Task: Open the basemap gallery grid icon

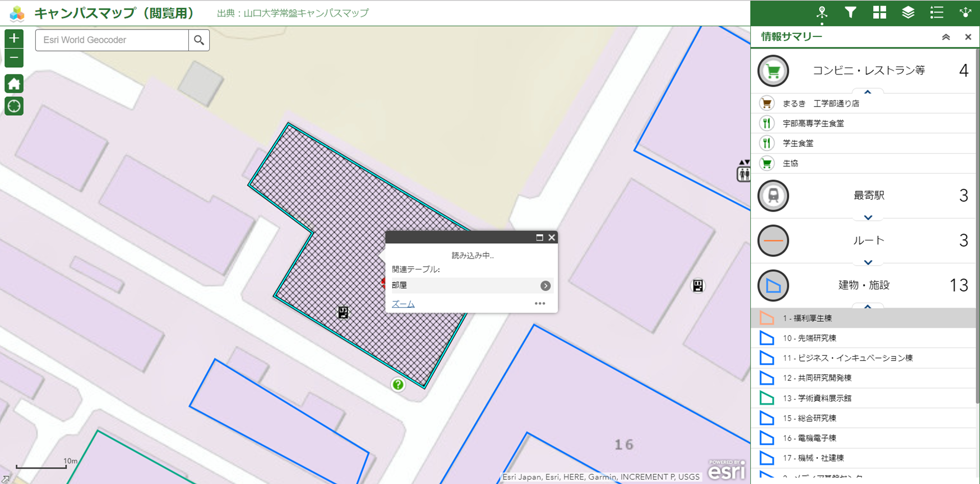Action: pos(879,13)
